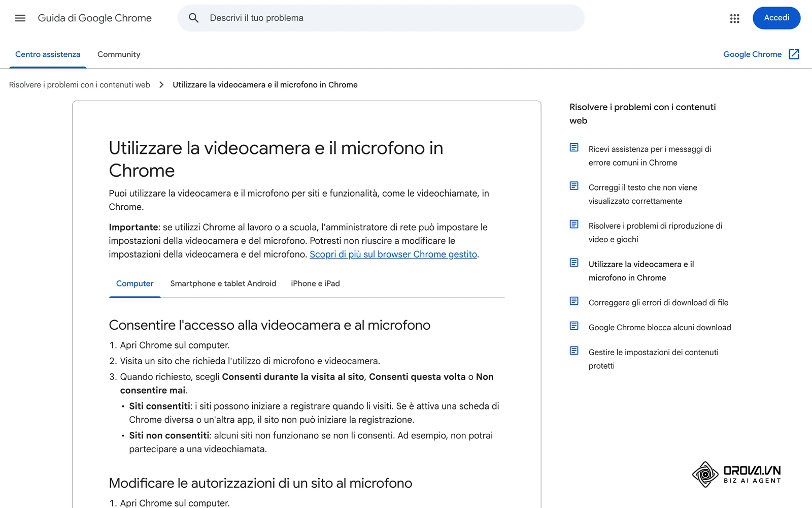This screenshot has width=812, height=508.
Task: Select the Computer platform tab
Action: coord(134,283)
